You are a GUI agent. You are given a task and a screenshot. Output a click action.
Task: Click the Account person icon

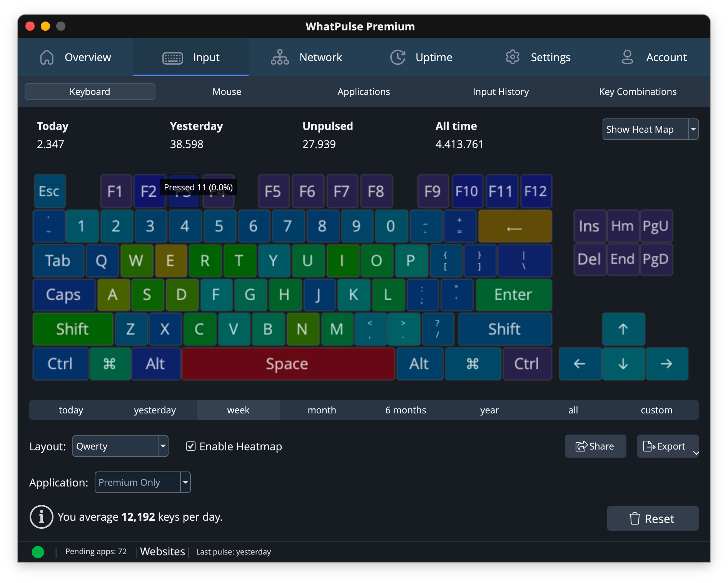tap(627, 57)
